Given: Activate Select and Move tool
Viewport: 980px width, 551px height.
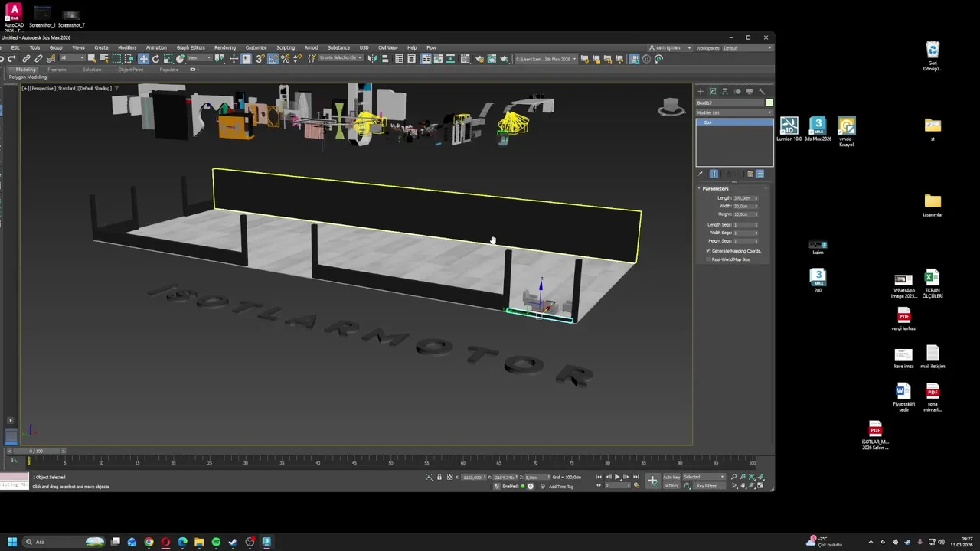Looking at the screenshot, I should (x=143, y=58).
